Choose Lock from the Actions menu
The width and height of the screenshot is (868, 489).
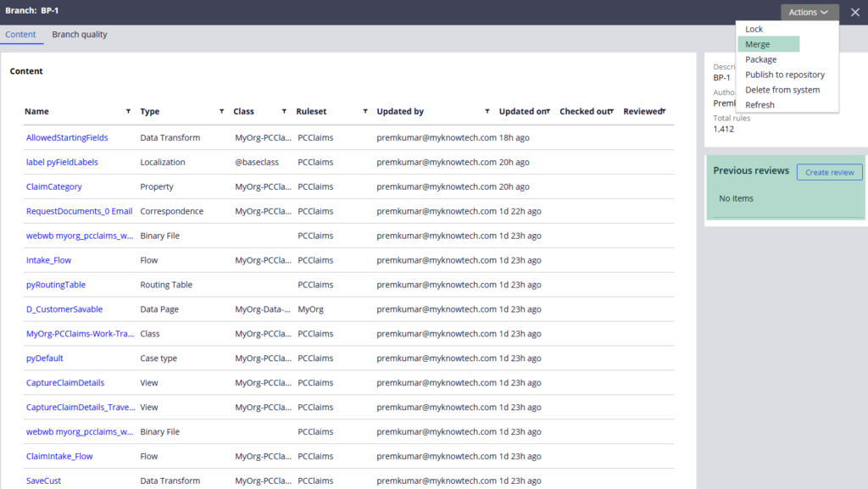coord(754,29)
